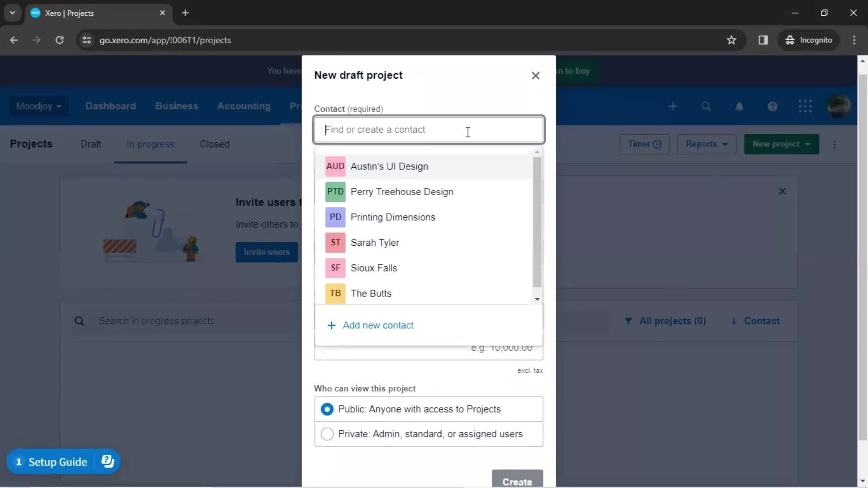This screenshot has width=868, height=488.
Task: Open the Dashboard menu
Action: (111, 106)
